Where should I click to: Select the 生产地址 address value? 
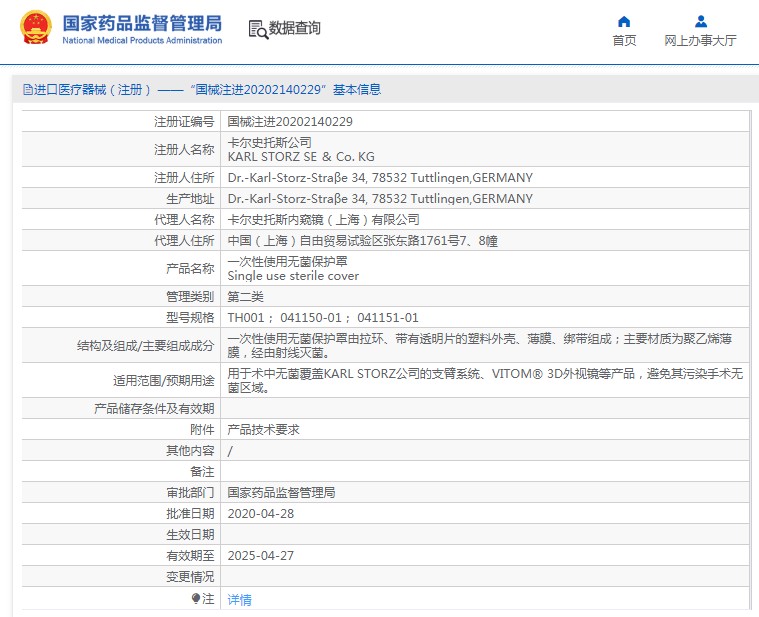[380, 198]
